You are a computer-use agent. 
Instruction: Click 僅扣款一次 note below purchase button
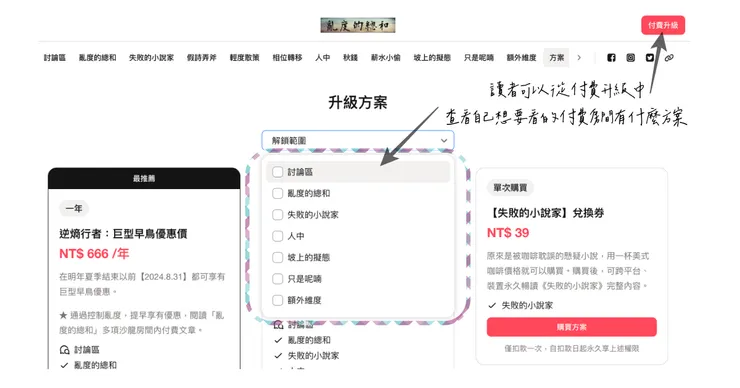[x=572, y=348]
